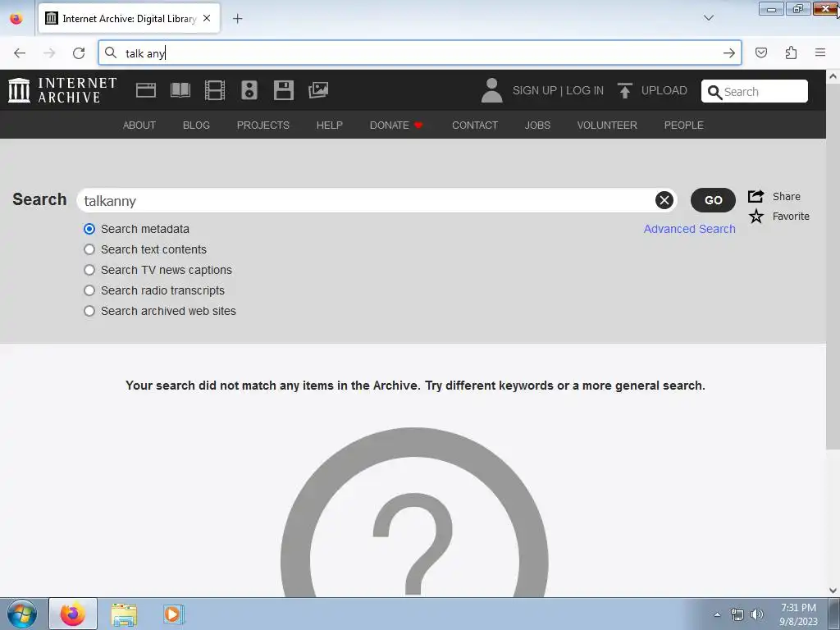Open the Images icon in the top bar

318,90
